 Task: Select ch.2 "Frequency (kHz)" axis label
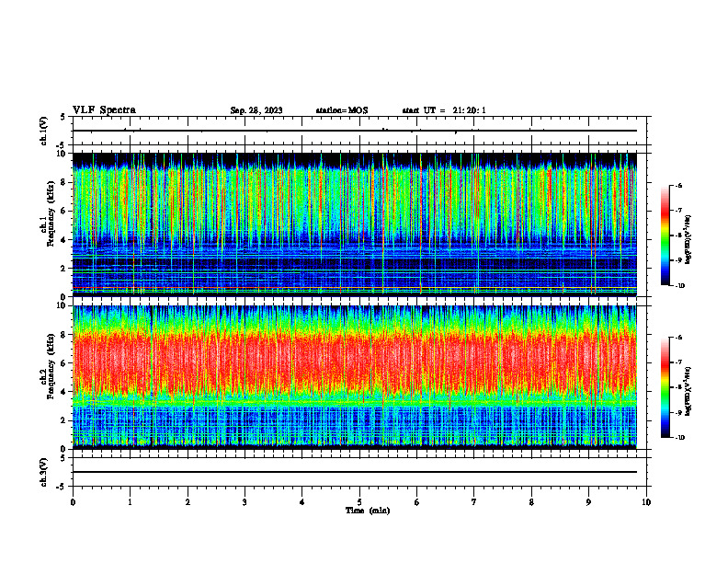click(51, 366)
